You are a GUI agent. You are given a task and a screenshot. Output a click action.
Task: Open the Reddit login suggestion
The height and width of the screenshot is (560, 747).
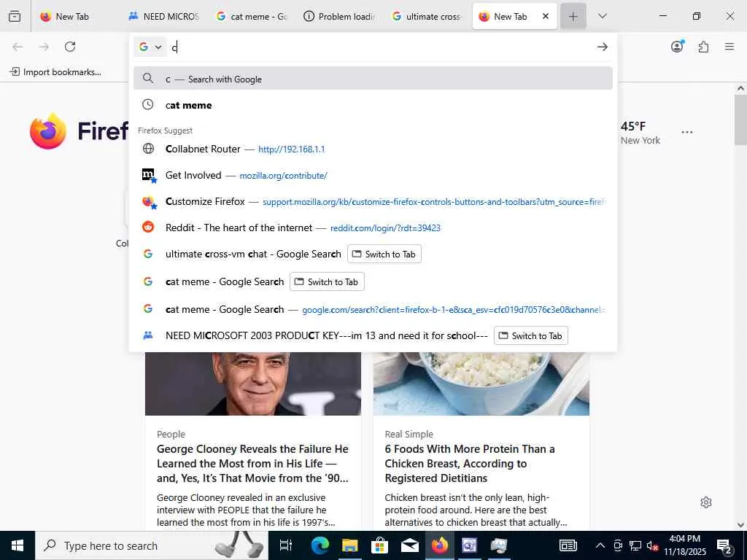coord(373,227)
